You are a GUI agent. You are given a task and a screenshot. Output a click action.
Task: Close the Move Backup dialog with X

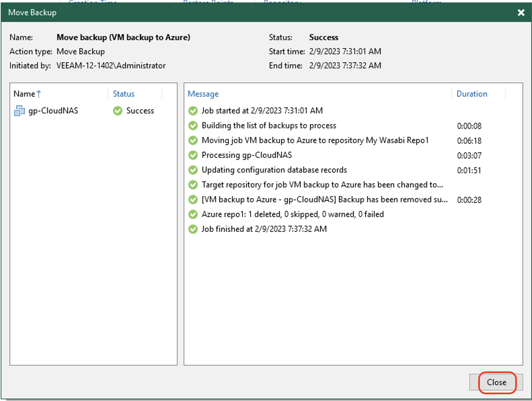click(521, 13)
